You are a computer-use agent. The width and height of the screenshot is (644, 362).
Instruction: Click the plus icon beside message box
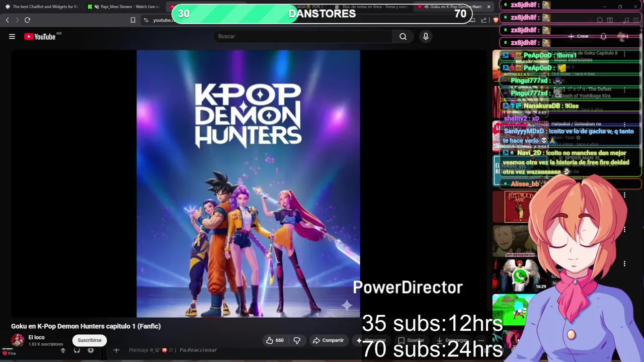[116, 350]
